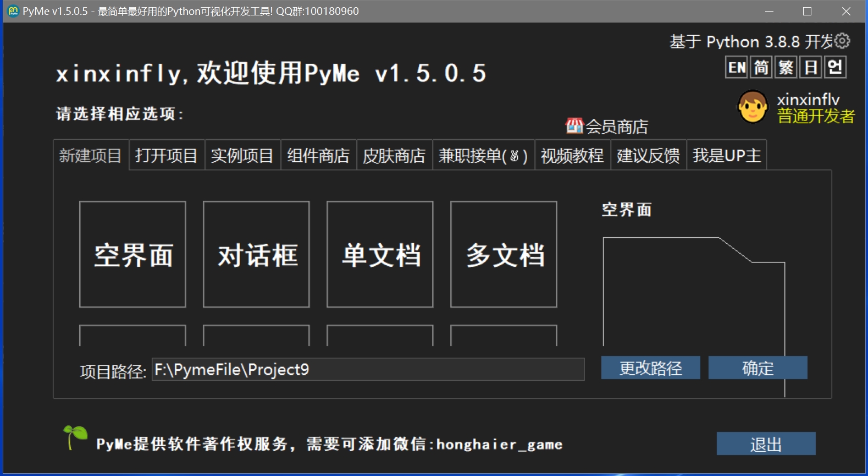
Task: Switch language to Korean (언)
Action: point(836,68)
